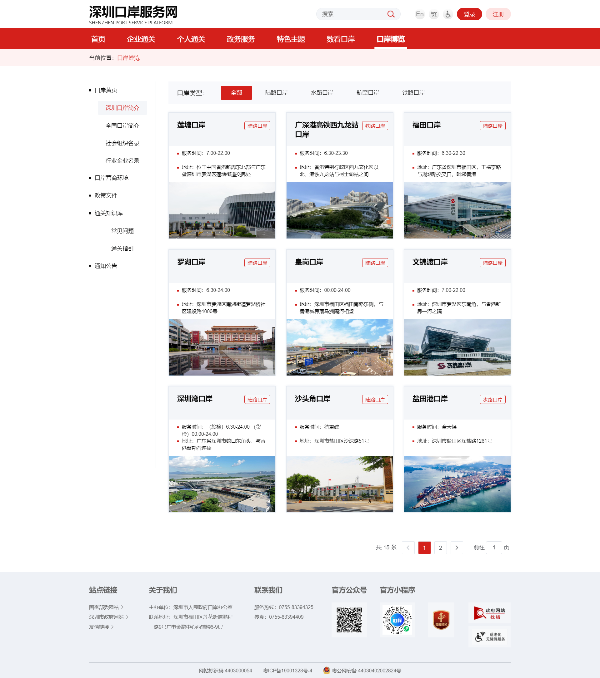
Task: Click the red login button in header
Action: [468, 14]
